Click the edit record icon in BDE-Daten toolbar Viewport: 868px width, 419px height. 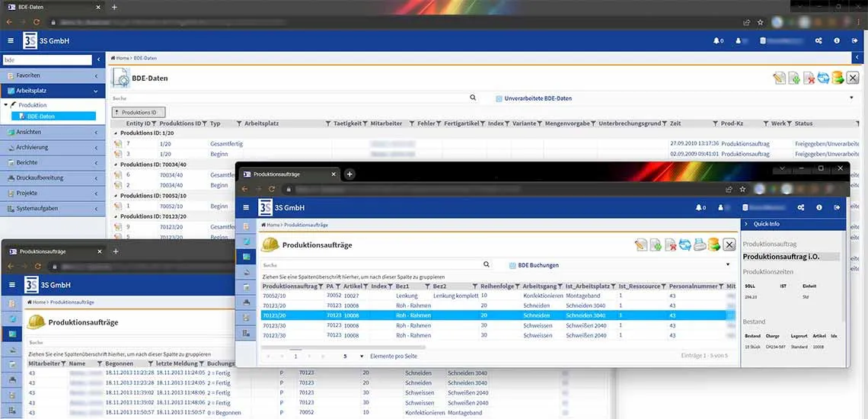pyautogui.click(x=778, y=78)
